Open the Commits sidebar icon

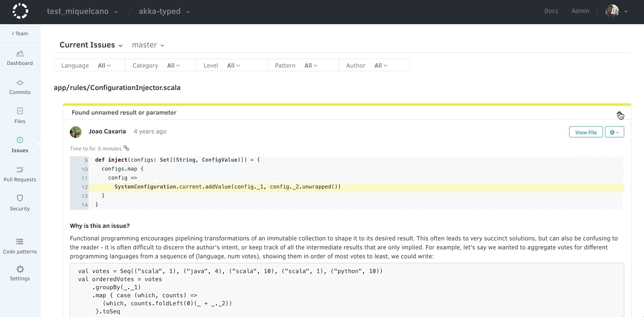(20, 83)
